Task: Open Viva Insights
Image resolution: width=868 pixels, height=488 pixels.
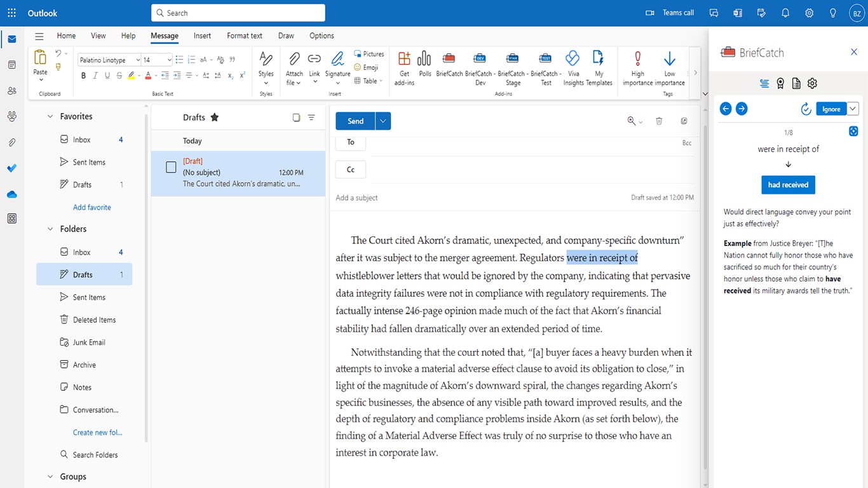Action: pyautogui.click(x=573, y=68)
